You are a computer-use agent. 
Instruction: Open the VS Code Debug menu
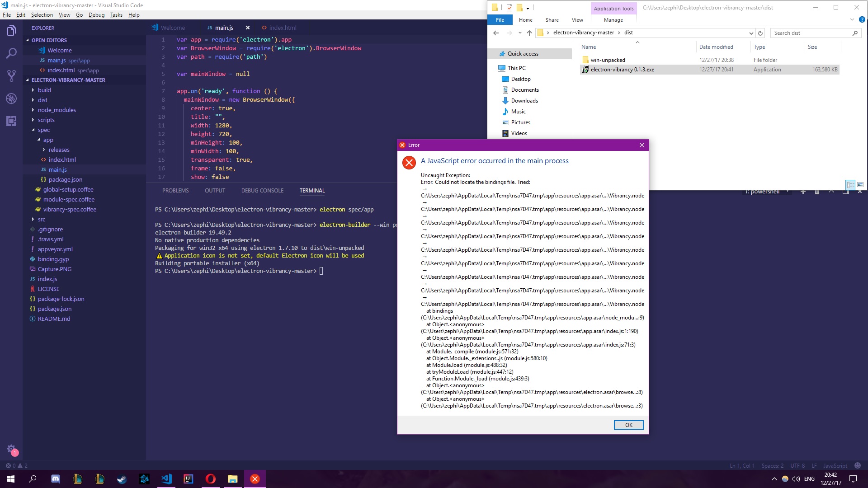tap(96, 15)
